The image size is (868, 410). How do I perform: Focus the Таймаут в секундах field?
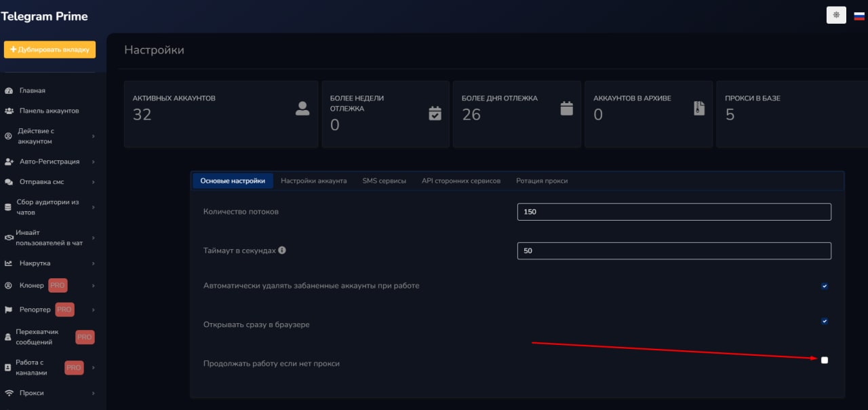pos(673,250)
